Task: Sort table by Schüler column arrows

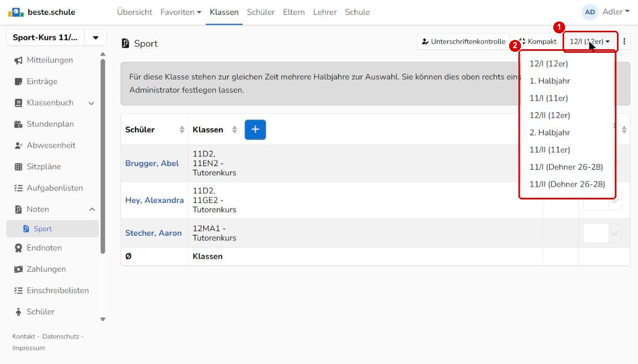Action: 182,130
